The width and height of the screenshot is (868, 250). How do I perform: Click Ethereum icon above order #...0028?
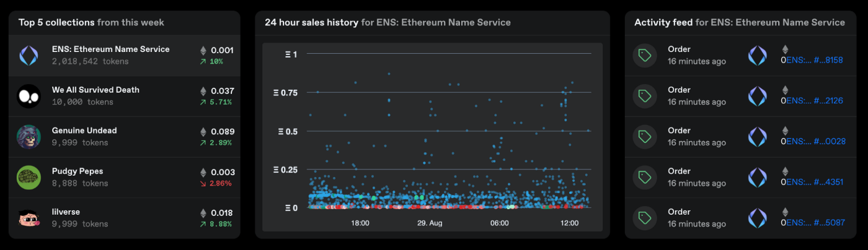pos(784,131)
